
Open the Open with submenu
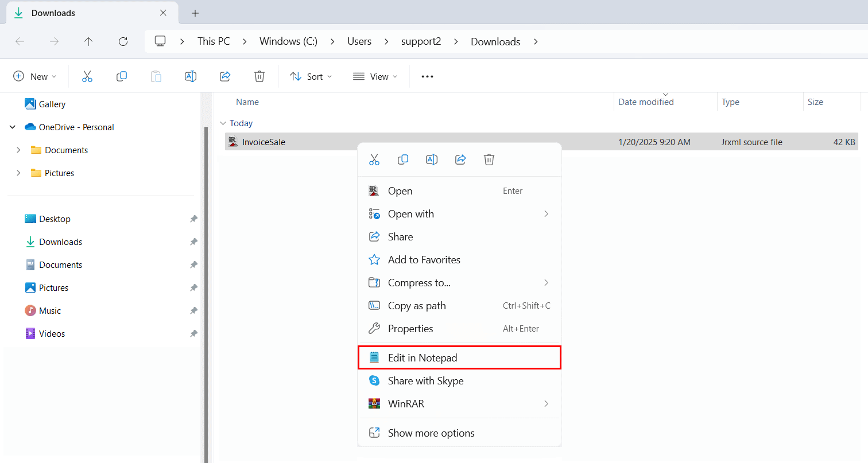tap(459, 214)
